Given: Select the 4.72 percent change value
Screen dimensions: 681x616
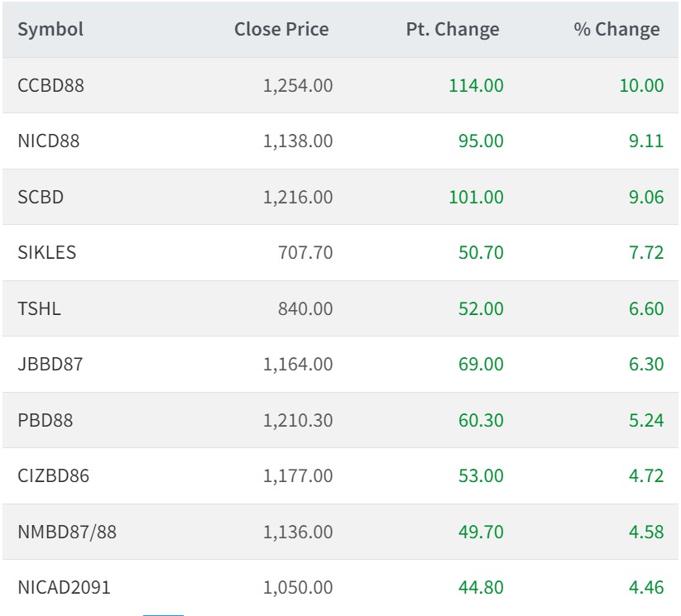Looking at the screenshot, I should 646,476.
